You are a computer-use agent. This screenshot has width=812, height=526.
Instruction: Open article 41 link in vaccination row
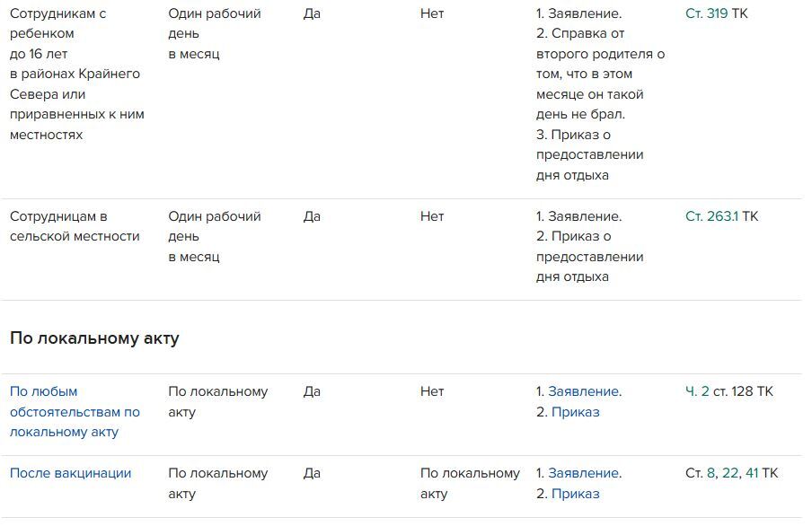tap(752, 473)
